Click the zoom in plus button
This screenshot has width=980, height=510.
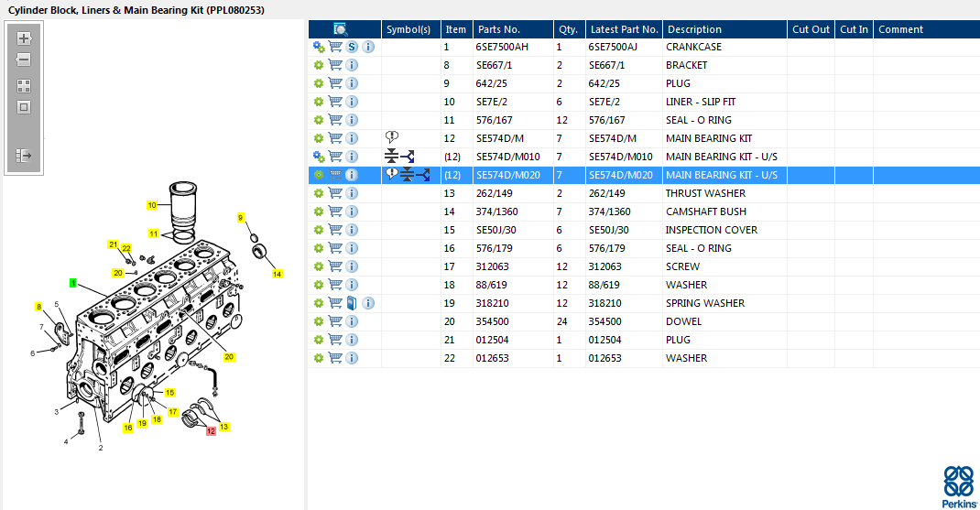(24, 38)
